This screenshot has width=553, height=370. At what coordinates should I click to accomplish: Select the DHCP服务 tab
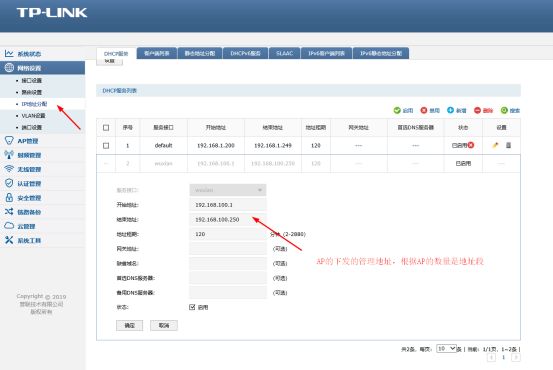point(116,54)
